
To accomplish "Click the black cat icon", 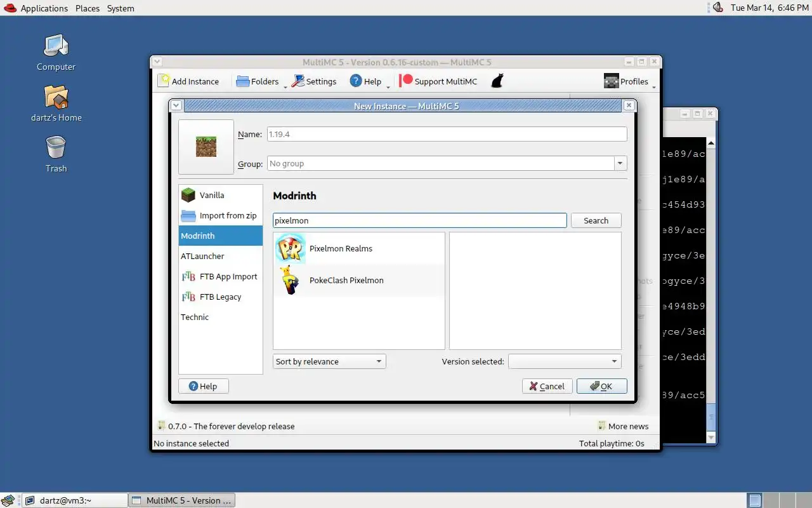I will [x=497, y=81].
